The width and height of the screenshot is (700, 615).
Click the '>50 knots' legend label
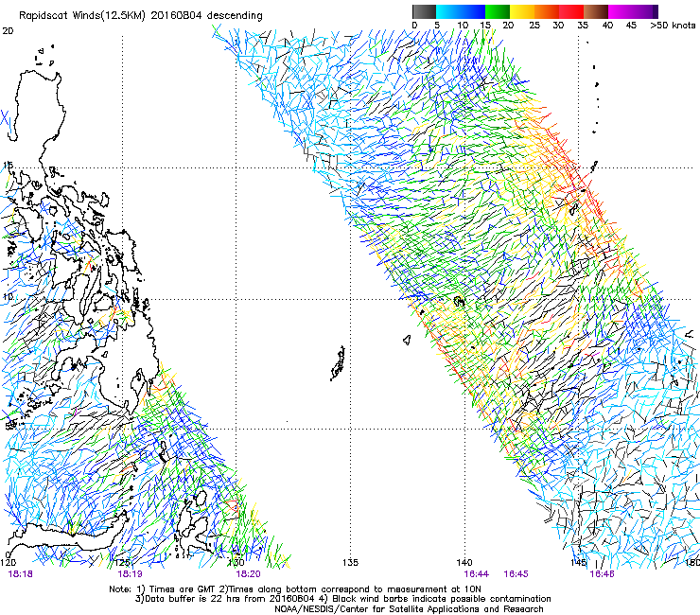(673, 25)
